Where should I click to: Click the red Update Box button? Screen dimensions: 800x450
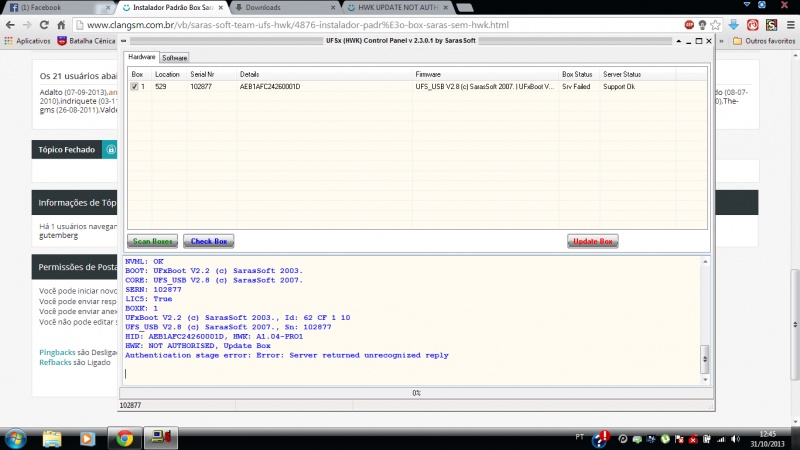click(592, 241)
